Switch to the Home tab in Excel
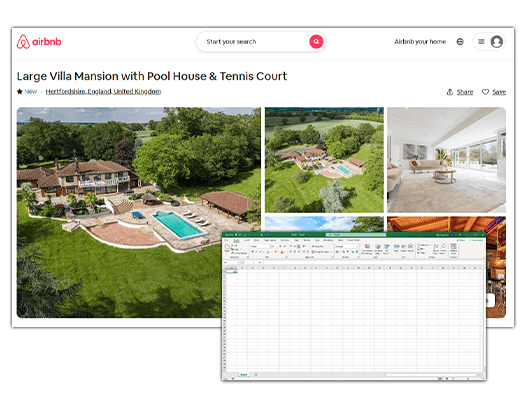 236,240
